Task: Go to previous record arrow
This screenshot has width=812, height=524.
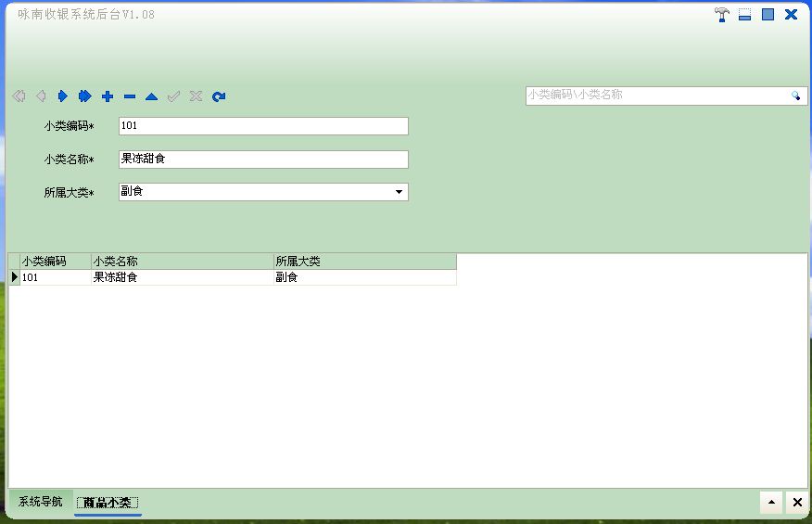Action: click(41, 96)
